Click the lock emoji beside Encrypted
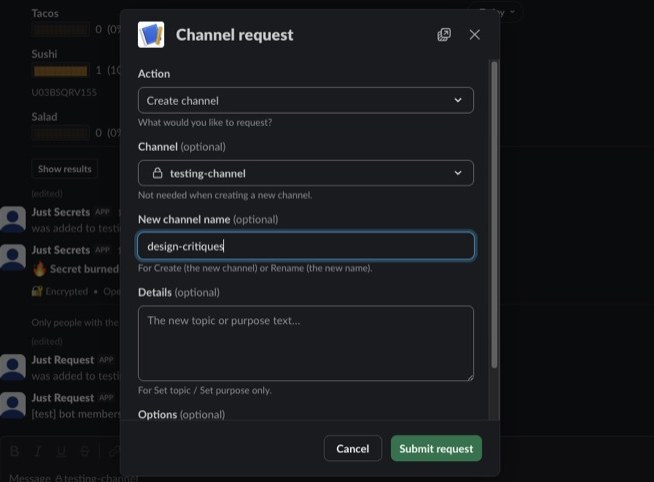This screenshot has width=654, height=482. pos(37,291)
